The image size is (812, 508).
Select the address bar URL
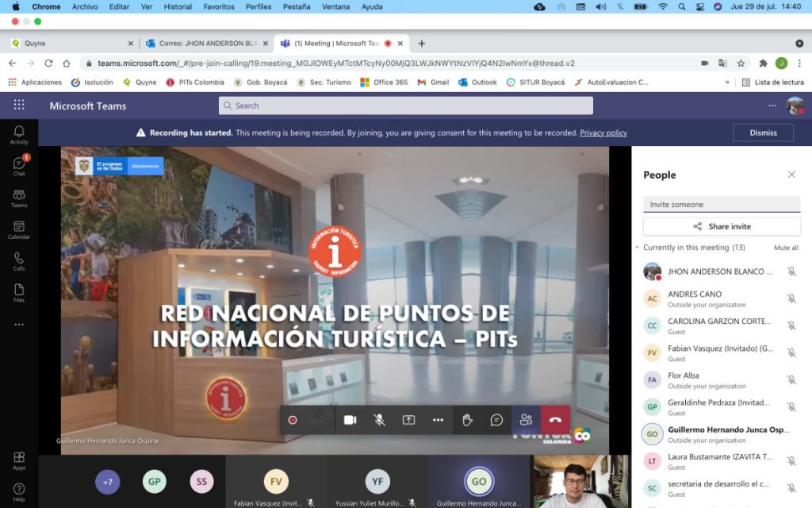(336, 63)
